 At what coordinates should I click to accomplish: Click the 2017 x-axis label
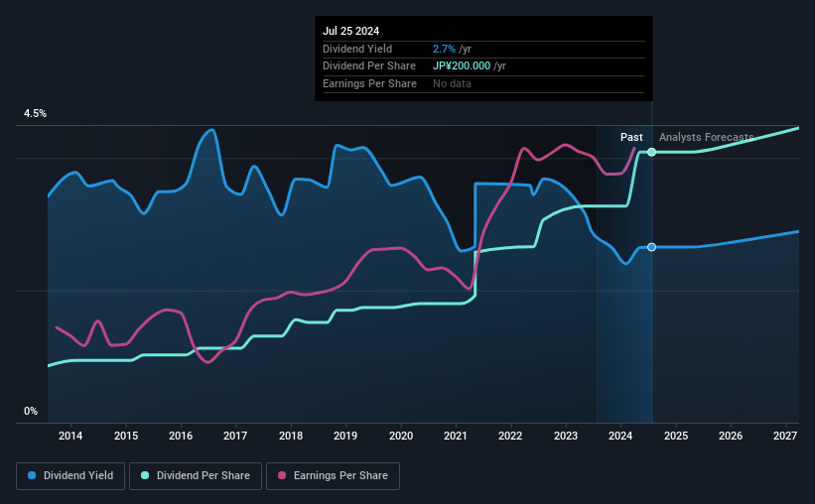pos(235,436)
